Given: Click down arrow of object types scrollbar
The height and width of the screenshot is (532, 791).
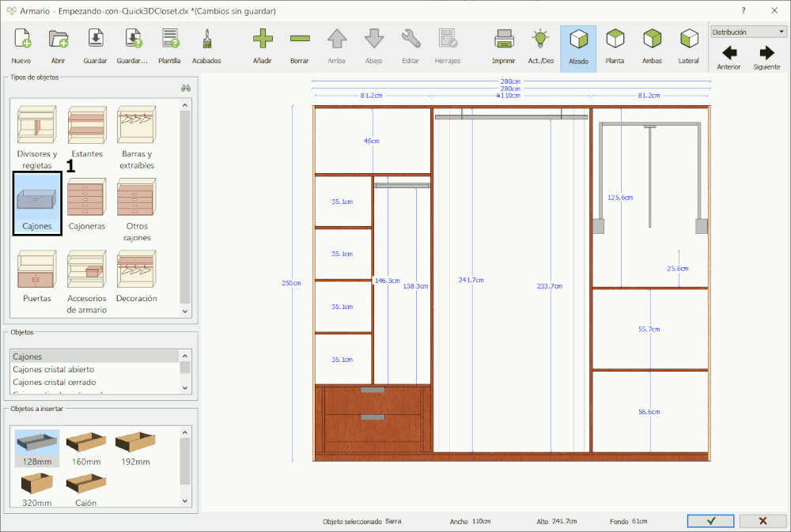Looking at the screenshot, I should coord(185,311).
